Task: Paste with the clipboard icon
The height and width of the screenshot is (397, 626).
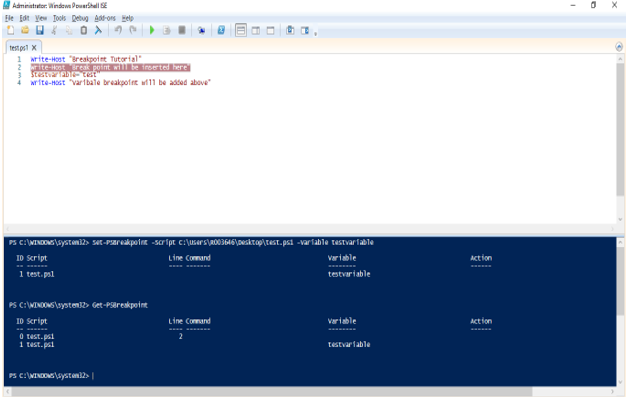Action: click(x=83, y=30)
